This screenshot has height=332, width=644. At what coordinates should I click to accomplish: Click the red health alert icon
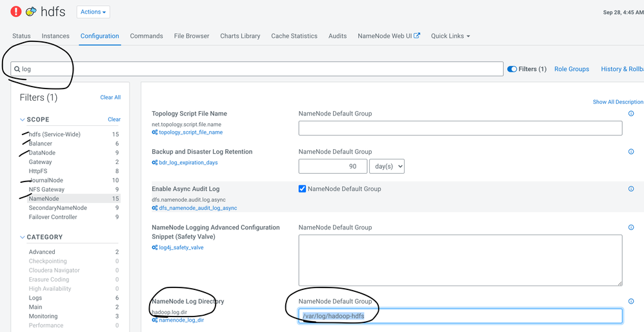pyautogui.click(x=16, y=12)
